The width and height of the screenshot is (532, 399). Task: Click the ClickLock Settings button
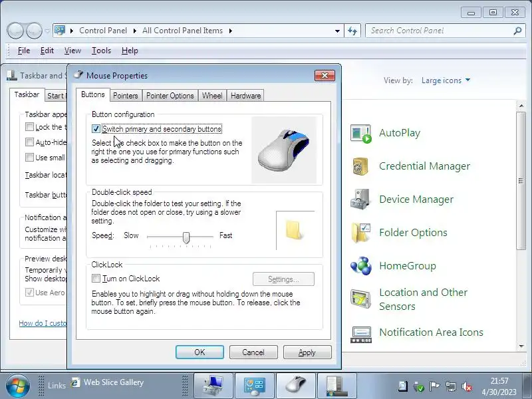pos(283,279)
